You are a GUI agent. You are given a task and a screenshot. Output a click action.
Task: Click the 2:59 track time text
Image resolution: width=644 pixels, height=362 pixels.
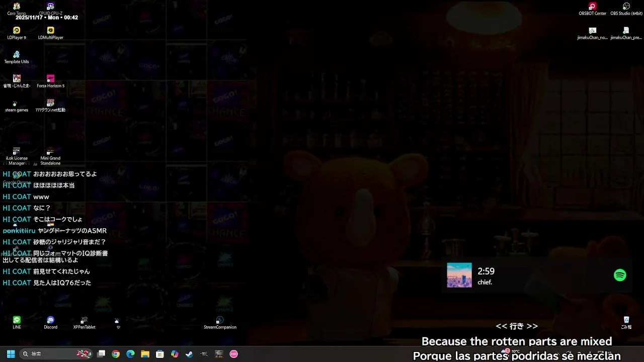tap(486, 271)
